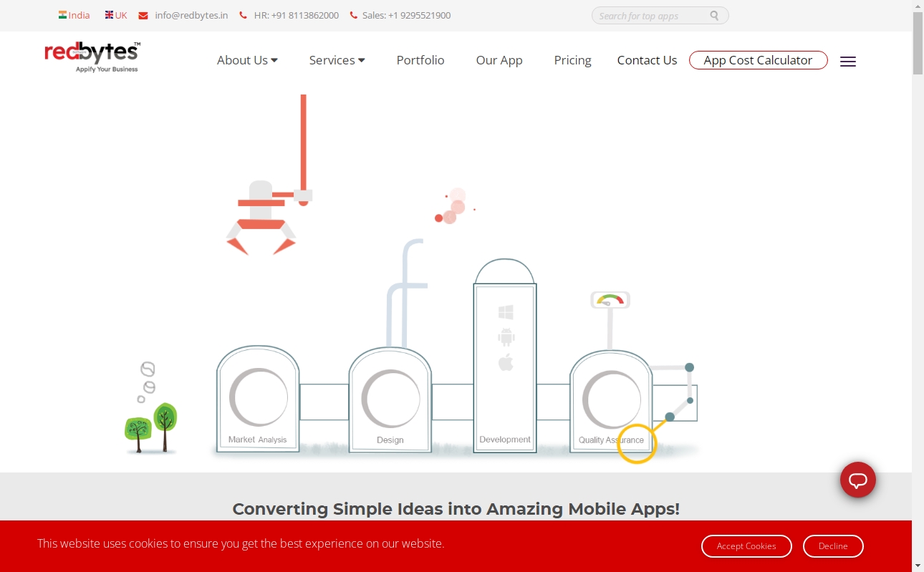Click the search magnifier icon
This screenshot has height=572, width=924.
pos(714,16)
